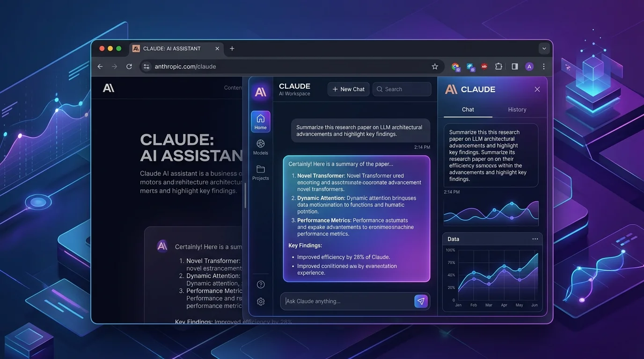The image size is (644, 359).
Task: Click the Anthropic logo on the webpage
Action: [109, 87]
